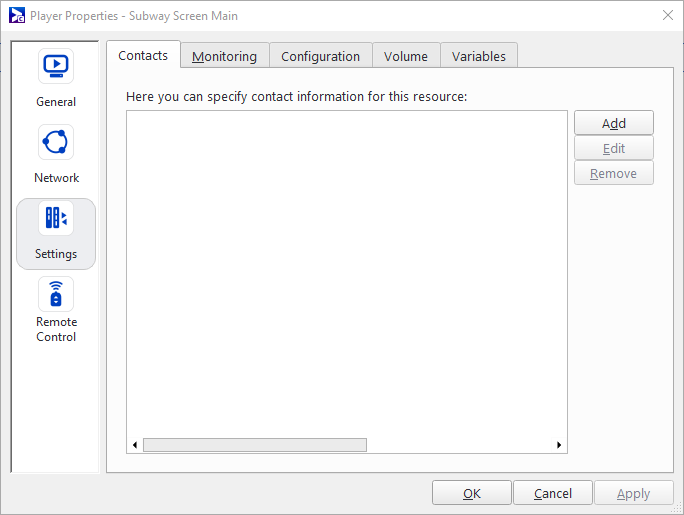Select the Variables tab

tap(479, 57)
